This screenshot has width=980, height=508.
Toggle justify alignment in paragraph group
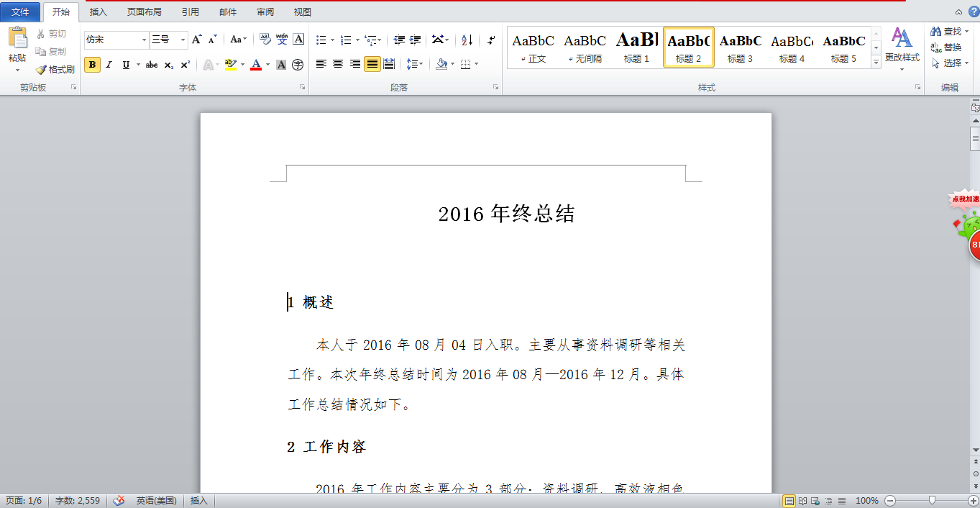[x=372, y=65]
